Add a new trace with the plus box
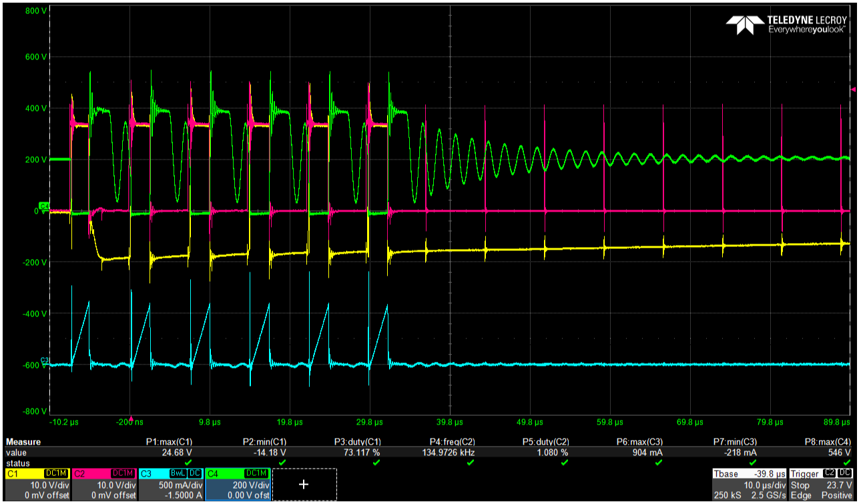 click(304, 484)
